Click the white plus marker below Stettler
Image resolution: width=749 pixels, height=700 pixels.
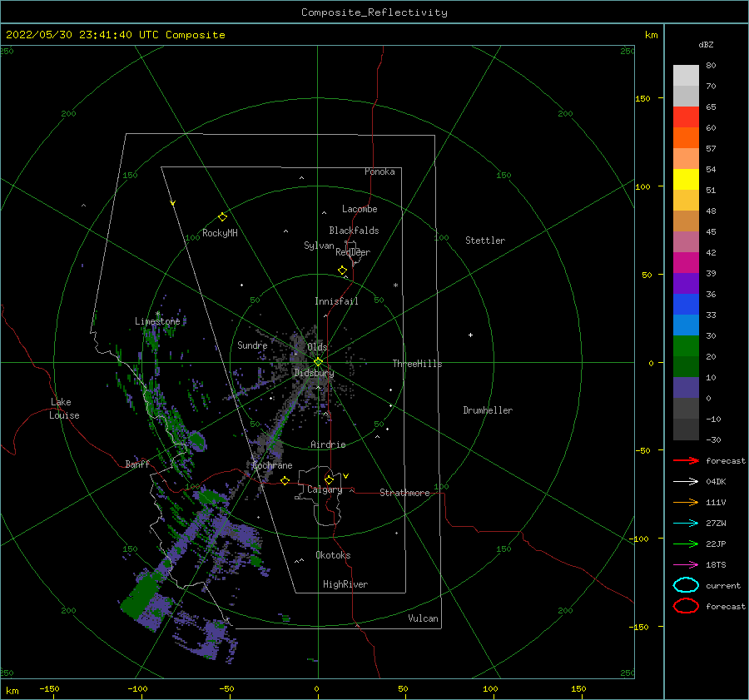click(470, 335)
